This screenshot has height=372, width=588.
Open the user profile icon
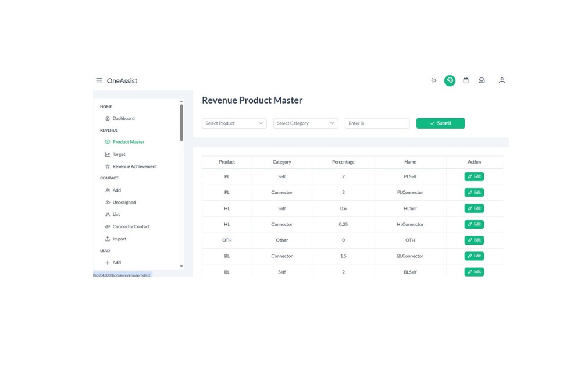(x=502, y=80)
